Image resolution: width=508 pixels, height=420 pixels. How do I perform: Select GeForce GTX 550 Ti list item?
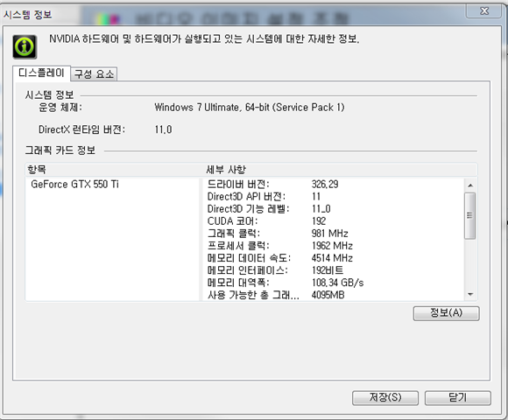[x=74, y=185]
